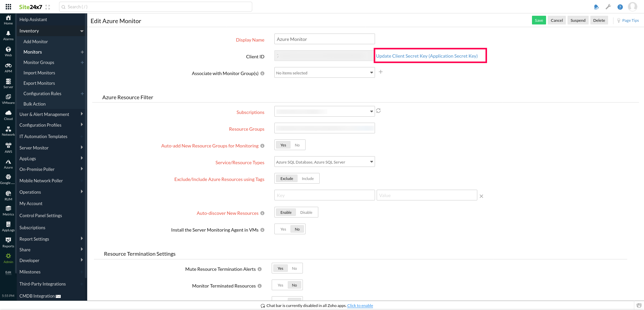Enable Auto-discover New Resources
This screenshot has height=310, width=644.
coord(286,212)
